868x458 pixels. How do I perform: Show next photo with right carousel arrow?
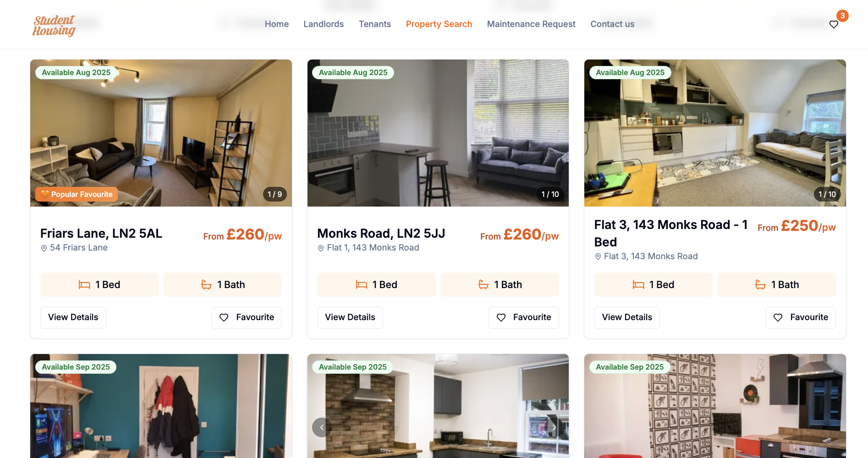[554, 427]
